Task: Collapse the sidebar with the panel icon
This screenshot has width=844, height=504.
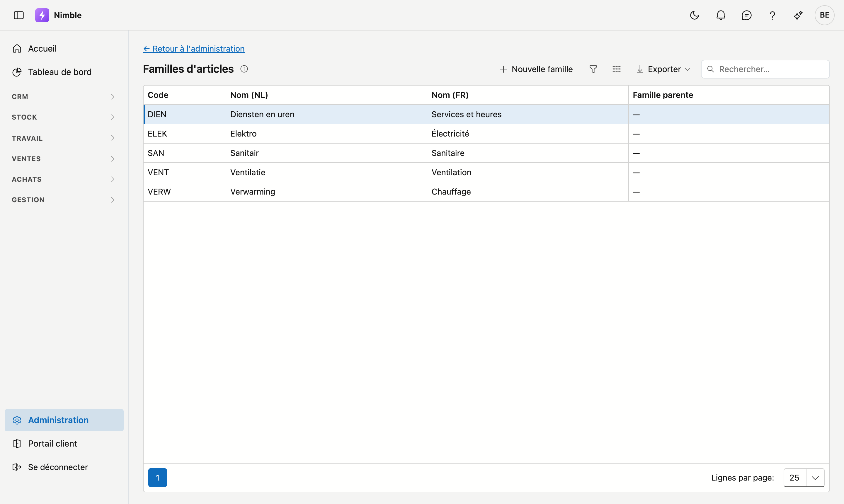Action: click(19, 15)
